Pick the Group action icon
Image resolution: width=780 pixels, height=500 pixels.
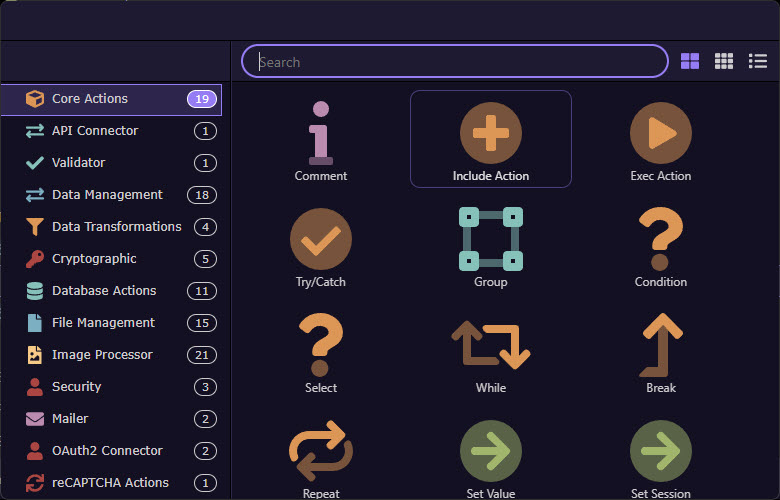(490, 239)
